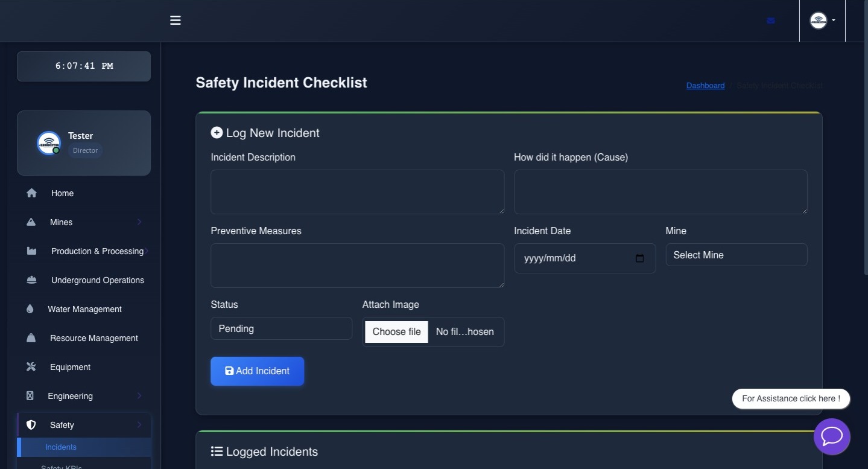This screenshot has width=868, height=469.
Task: Open the Safety KPIs submenu item
Action: coord(61,466)
